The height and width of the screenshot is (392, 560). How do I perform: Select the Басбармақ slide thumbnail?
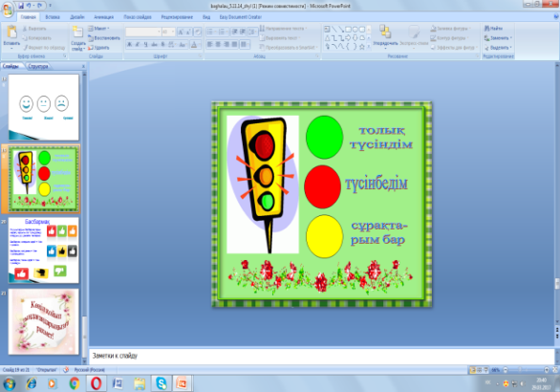click(x=44, y=250)
